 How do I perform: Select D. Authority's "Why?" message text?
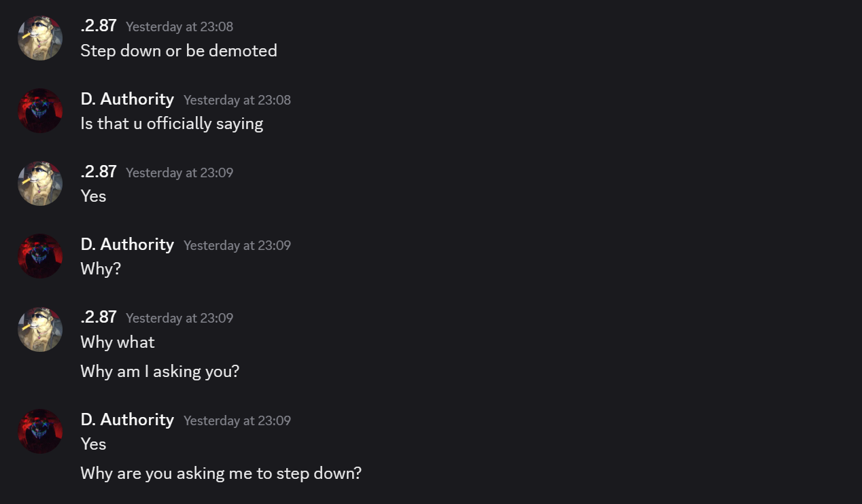(x=101, y=269)
